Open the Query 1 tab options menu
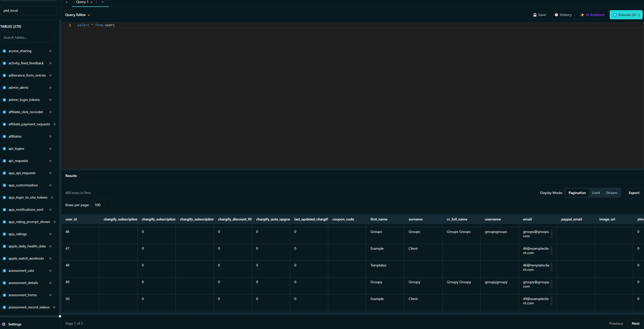Image resolution: width=644 pixels, height=329 pixels. [x=96, y=2]
